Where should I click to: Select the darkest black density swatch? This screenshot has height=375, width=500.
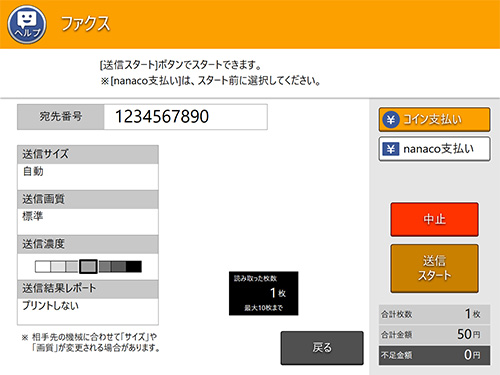pos(134,267)
